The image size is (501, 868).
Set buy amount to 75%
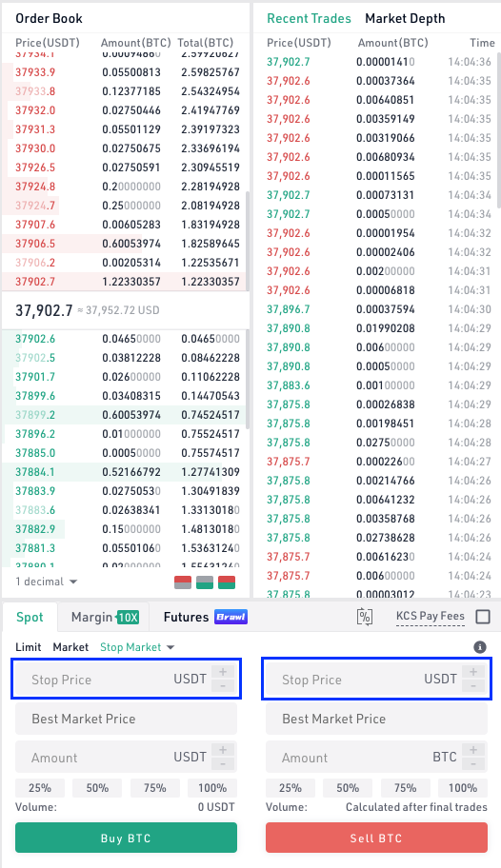point(154,788)
